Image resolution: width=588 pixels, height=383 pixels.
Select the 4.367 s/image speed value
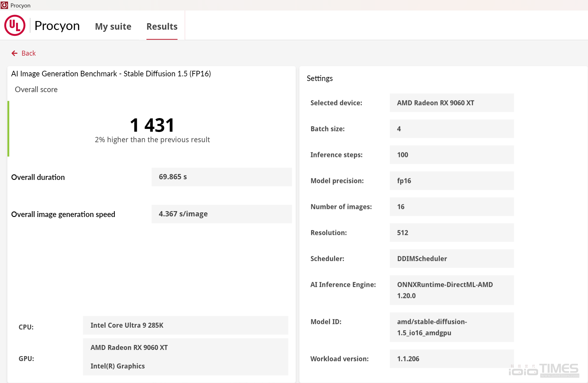222,214
